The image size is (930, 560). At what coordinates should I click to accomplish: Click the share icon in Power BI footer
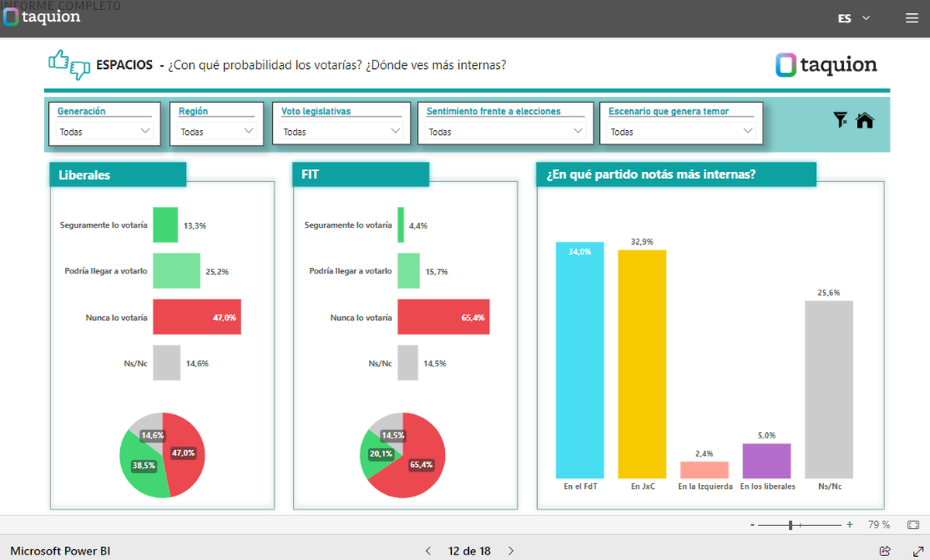click(x=885, y=551)
